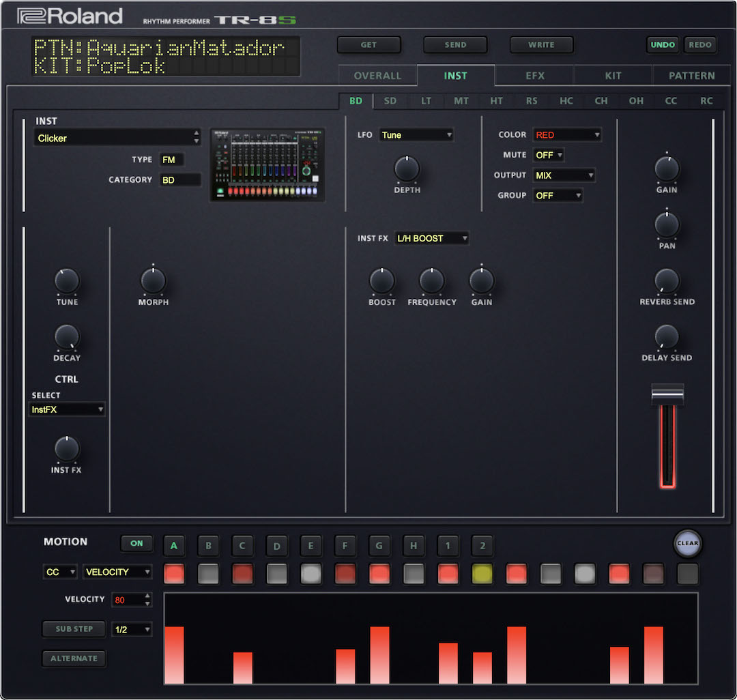Toggle the ALTERNATE button
Image resolution: width=737 pixels, height=700 pixels.
[x=74, y=658]
